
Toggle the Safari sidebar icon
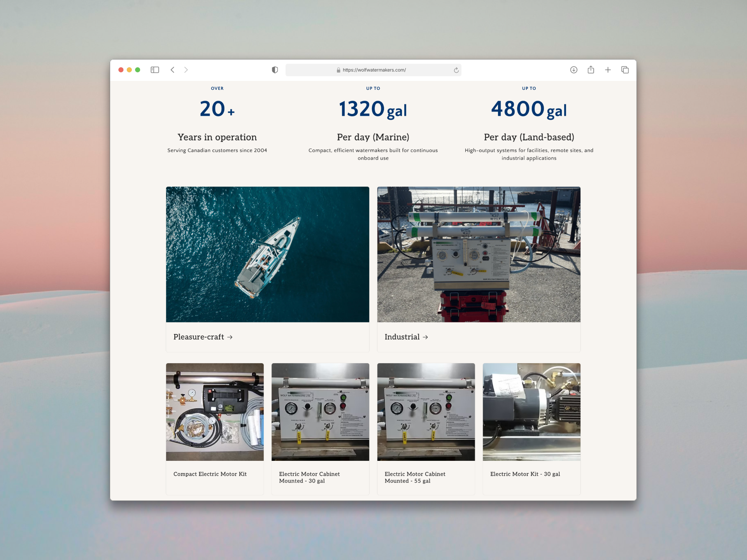(155, 70)
